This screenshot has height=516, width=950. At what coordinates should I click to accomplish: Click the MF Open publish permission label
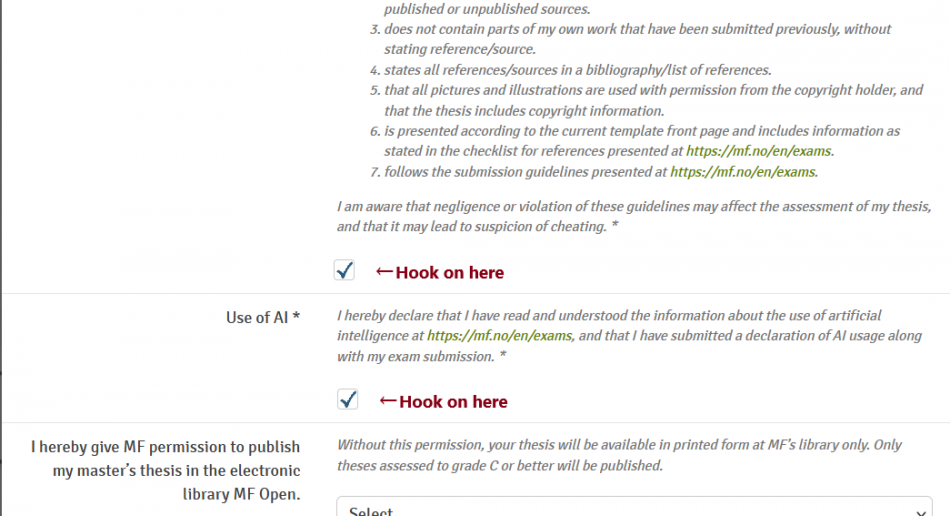pos(166,470)
